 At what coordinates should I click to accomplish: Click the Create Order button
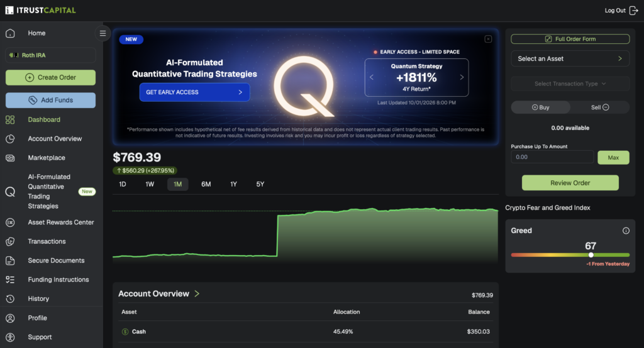50,77
